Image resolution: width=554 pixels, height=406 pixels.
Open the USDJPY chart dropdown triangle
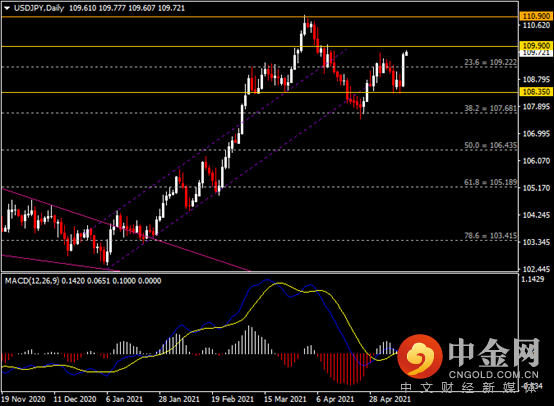[x=7, y=8]
